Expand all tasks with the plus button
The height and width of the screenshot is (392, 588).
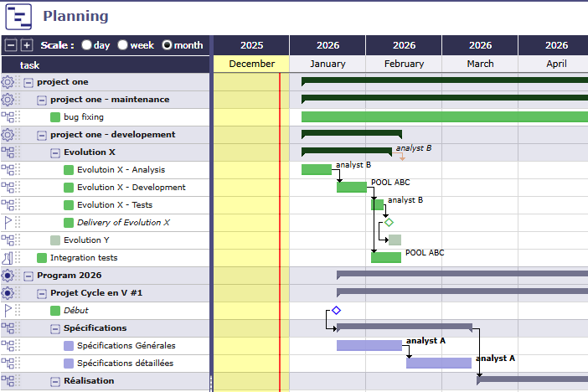(27, 45)
